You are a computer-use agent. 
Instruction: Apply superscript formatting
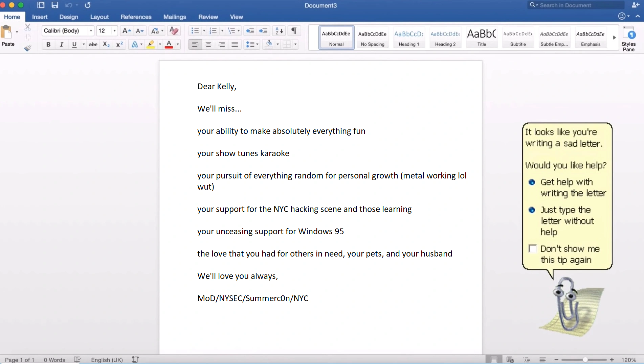click(119, 44)
